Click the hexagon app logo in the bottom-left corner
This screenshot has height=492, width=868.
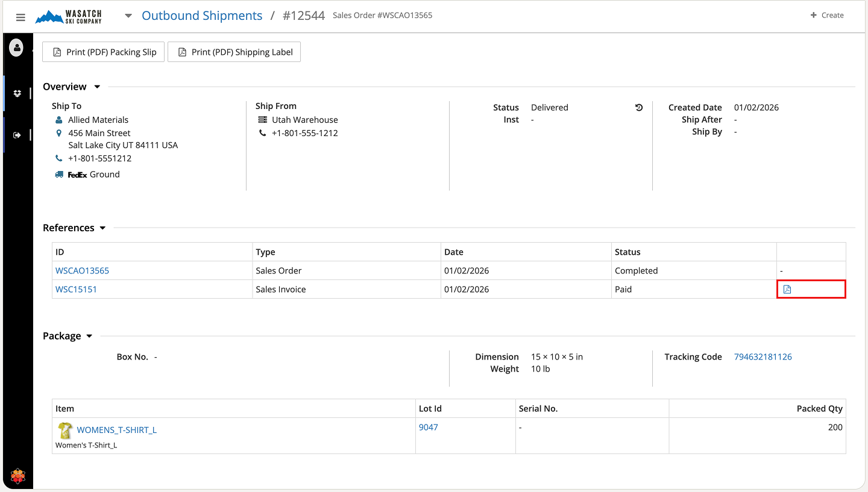(18, 476)
